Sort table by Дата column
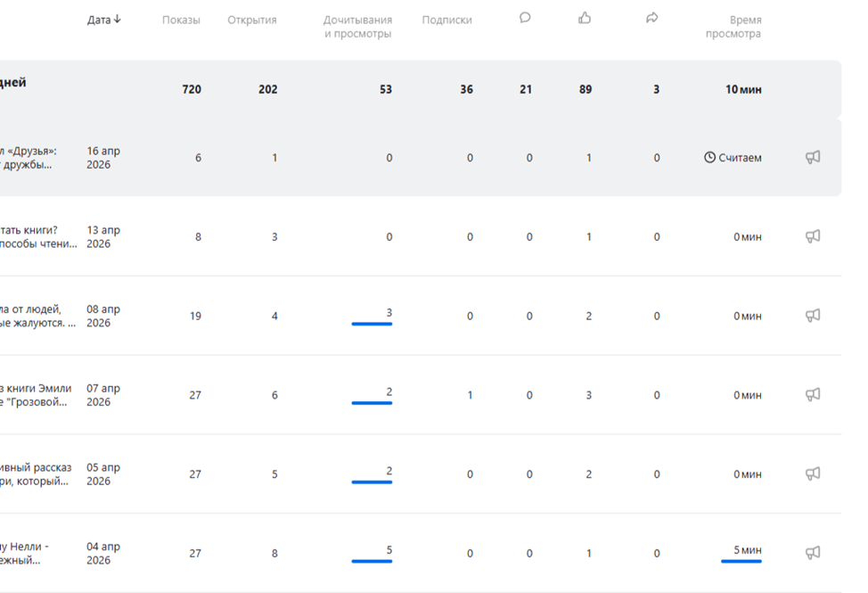 103,20
